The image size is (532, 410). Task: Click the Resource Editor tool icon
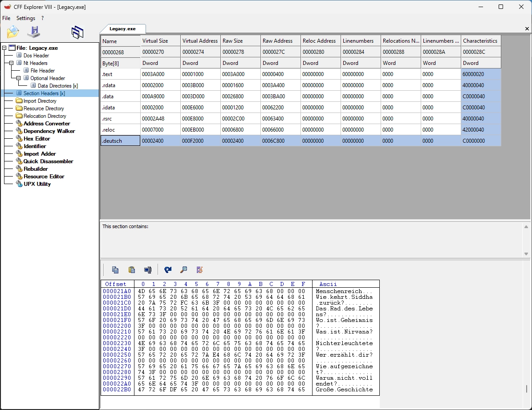click(19, 176)
